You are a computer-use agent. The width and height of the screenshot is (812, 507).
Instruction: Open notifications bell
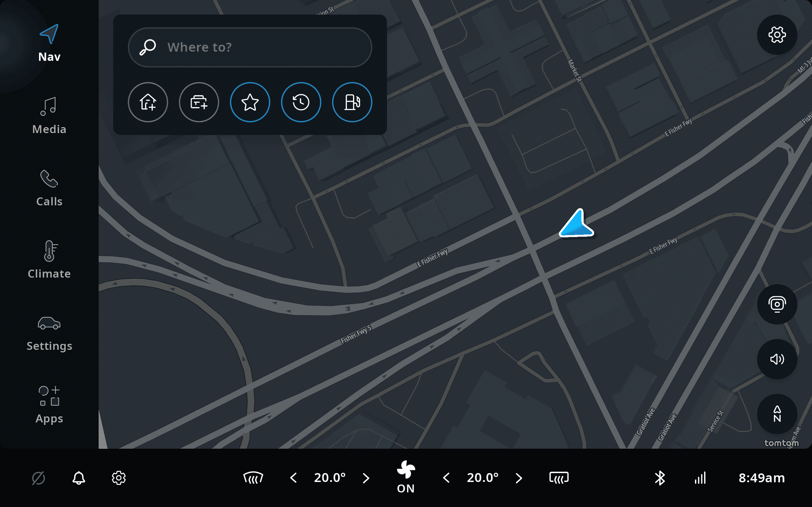click(79, 478)
